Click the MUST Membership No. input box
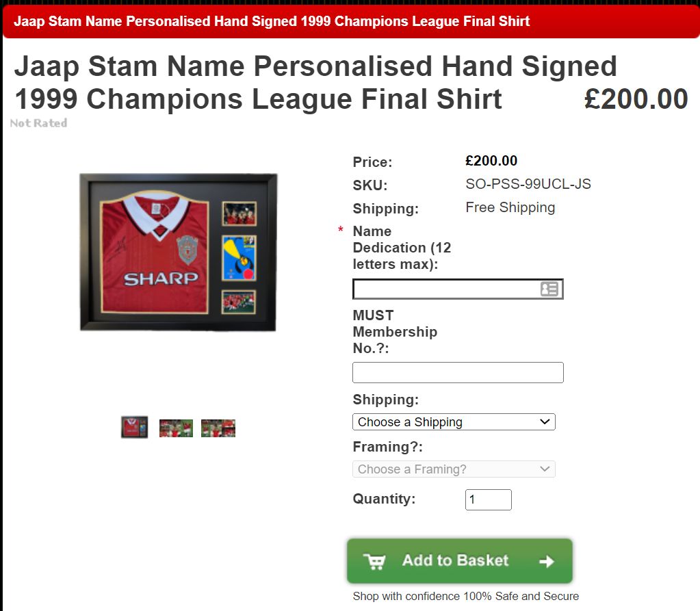700x611 pixels. [x=458, y=373]
